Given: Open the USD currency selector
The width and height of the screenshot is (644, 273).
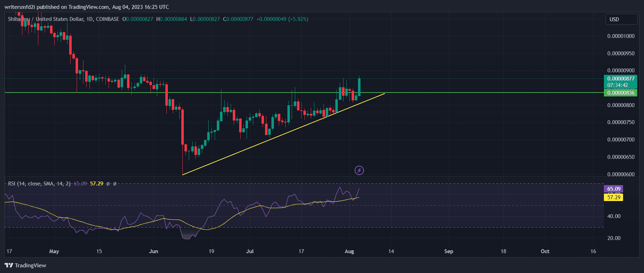Looking at the screenshot, I should click(x=621, y=19).
